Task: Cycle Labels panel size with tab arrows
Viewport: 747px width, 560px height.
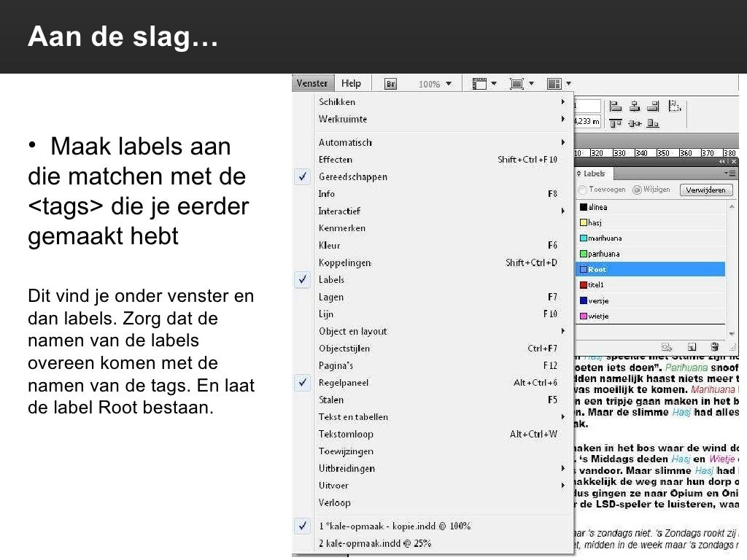Action: tap(578, 174)
